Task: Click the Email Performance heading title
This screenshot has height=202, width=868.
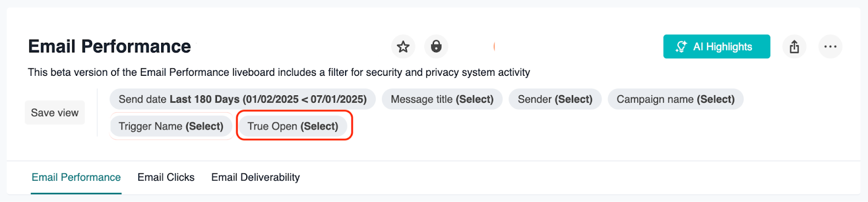Action: pyautogui.click(x=110, y=47)
